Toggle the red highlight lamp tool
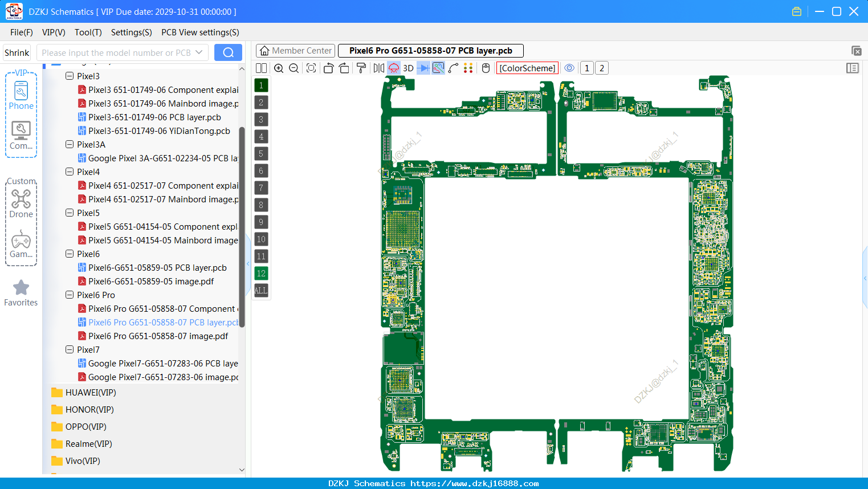 pyautogui.click(x=394, y=68)
